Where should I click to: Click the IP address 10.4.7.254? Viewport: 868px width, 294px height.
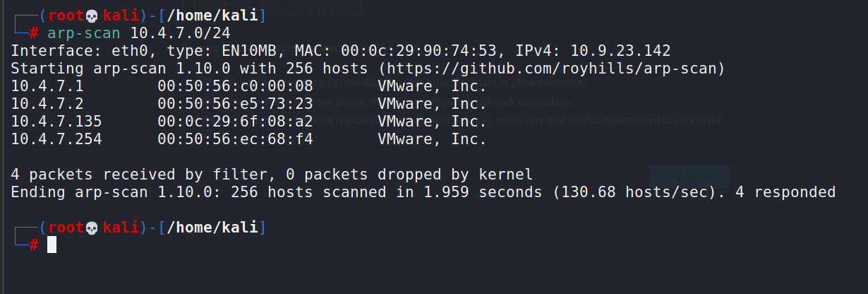56,139
